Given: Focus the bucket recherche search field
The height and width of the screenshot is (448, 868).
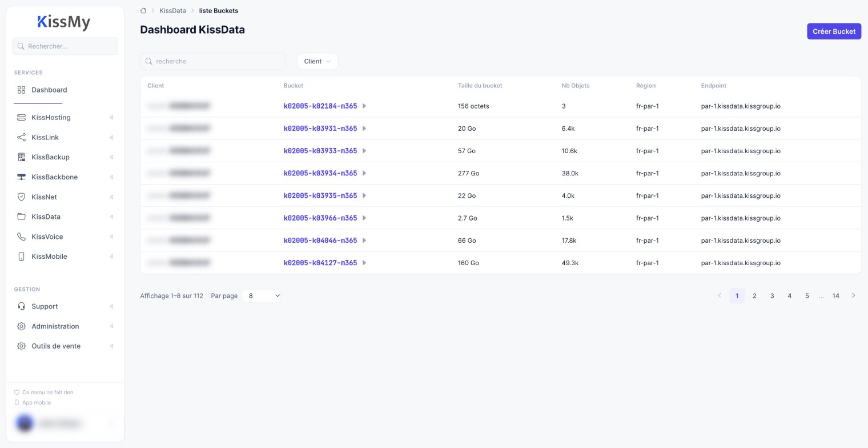Looking at the screenshot, I should (x=213, y=61).
